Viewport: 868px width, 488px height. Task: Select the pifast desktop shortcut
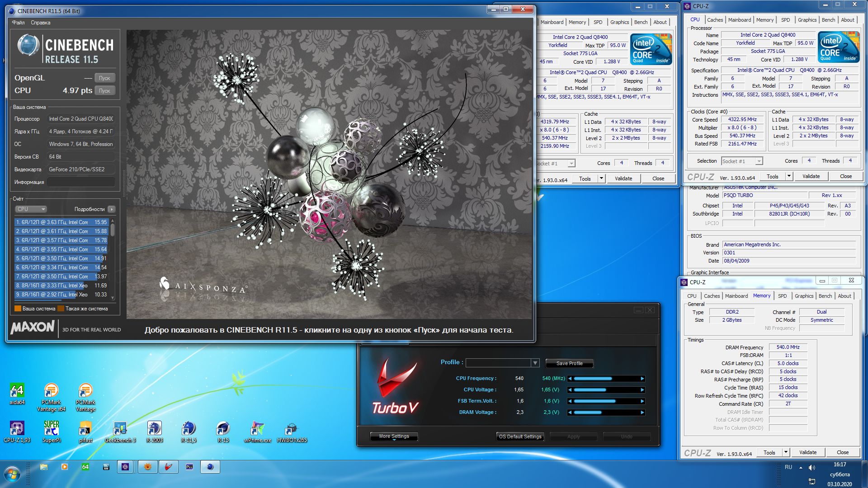pyautogui.click(x=85, y=432)
